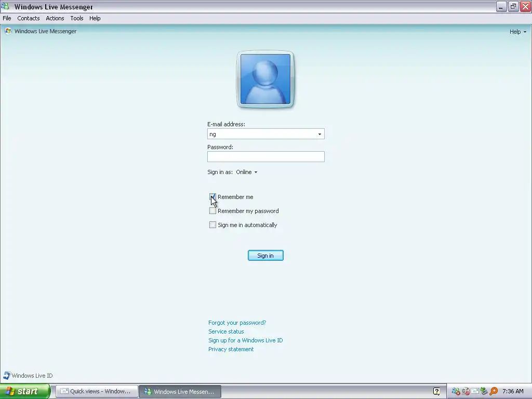Open the Help dropdown at top right
Screen dimensions: 532x399
click(518, 32)
